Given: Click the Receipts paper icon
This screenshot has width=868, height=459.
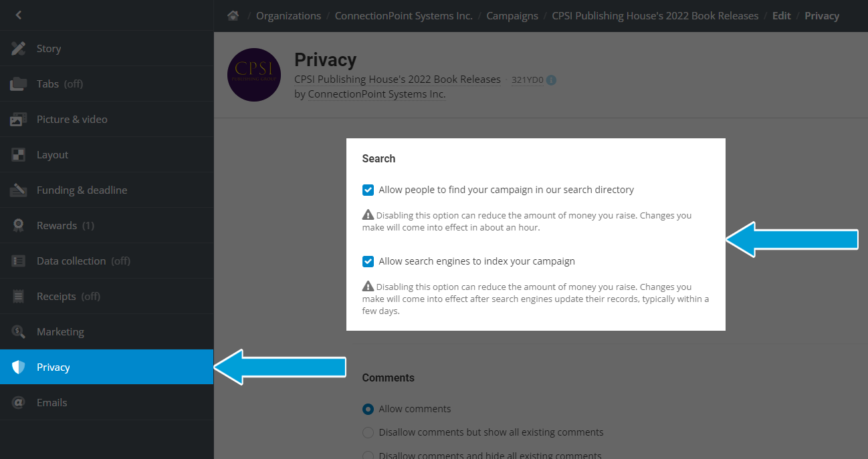Looking at the screenshot, I should (x=18, y=296).
